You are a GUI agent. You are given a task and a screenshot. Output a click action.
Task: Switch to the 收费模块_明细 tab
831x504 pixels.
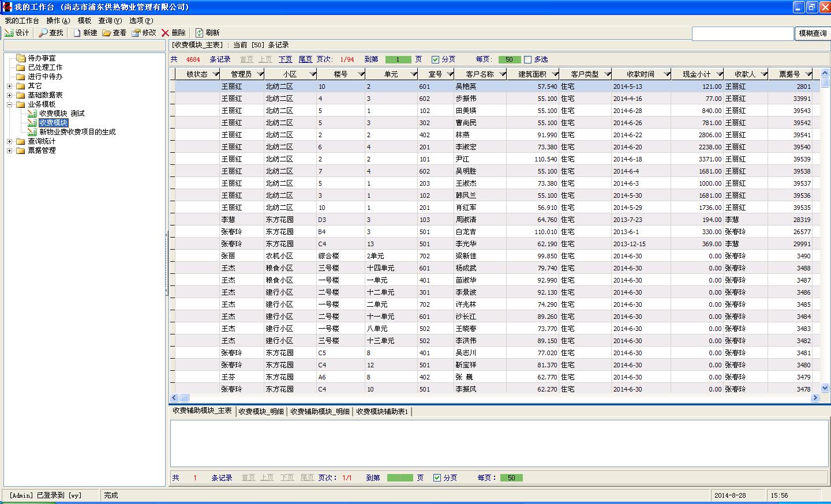point(261,412)
